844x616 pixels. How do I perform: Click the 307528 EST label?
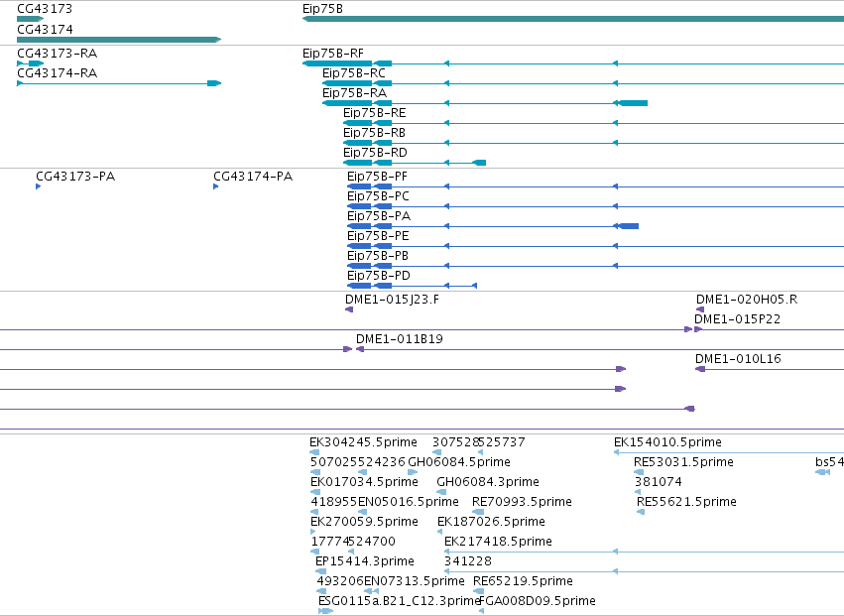click(x=455, y=442)
